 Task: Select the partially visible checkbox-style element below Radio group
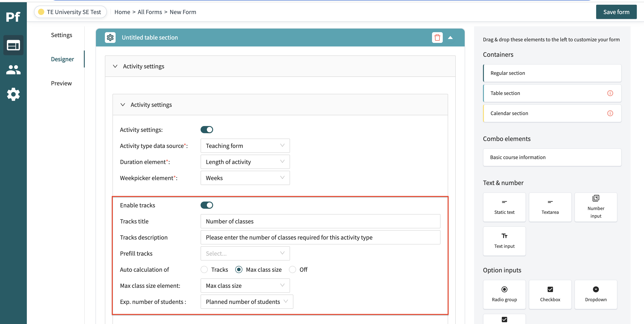click(504, 319)
